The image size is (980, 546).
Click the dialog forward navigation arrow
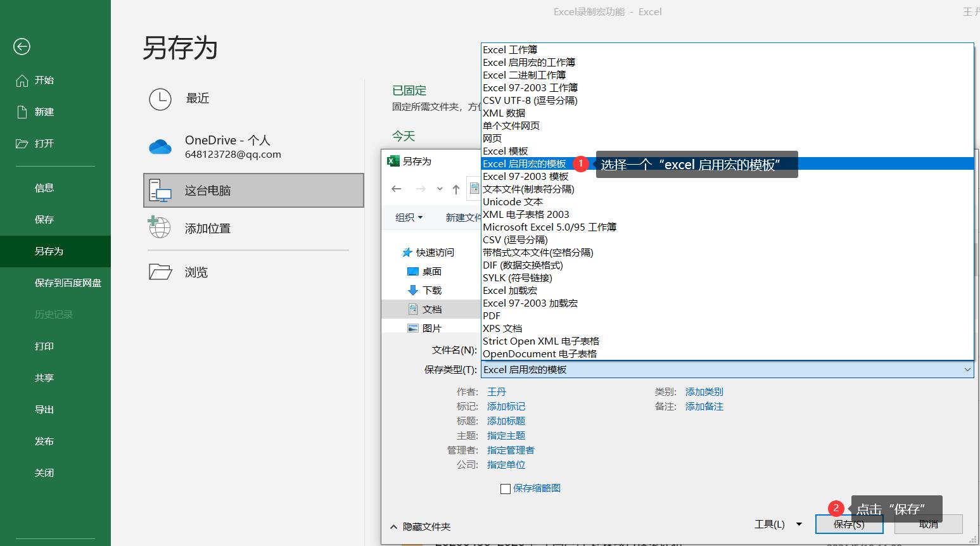pos(421,189)
